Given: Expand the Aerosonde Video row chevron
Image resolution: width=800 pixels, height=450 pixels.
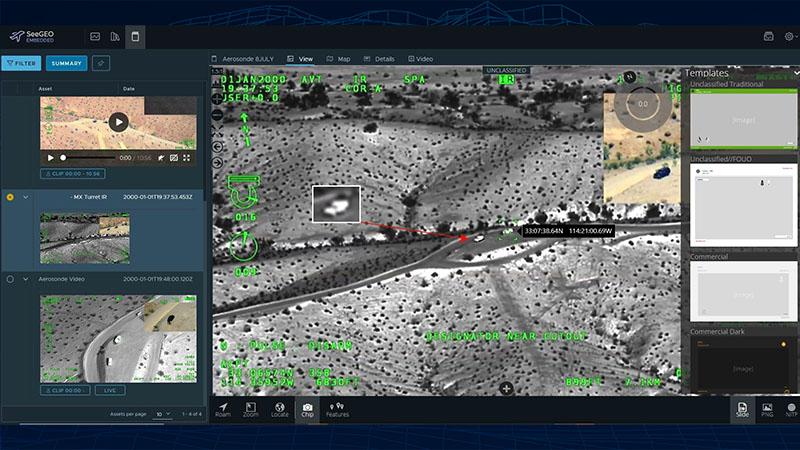Looking at the screenshot, I should (x=26, y=279).
